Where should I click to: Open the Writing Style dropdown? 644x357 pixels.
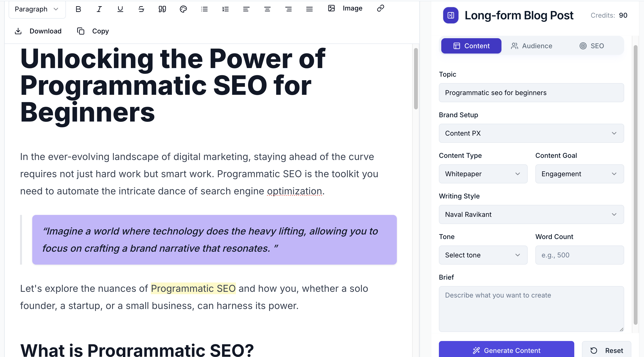531,214
